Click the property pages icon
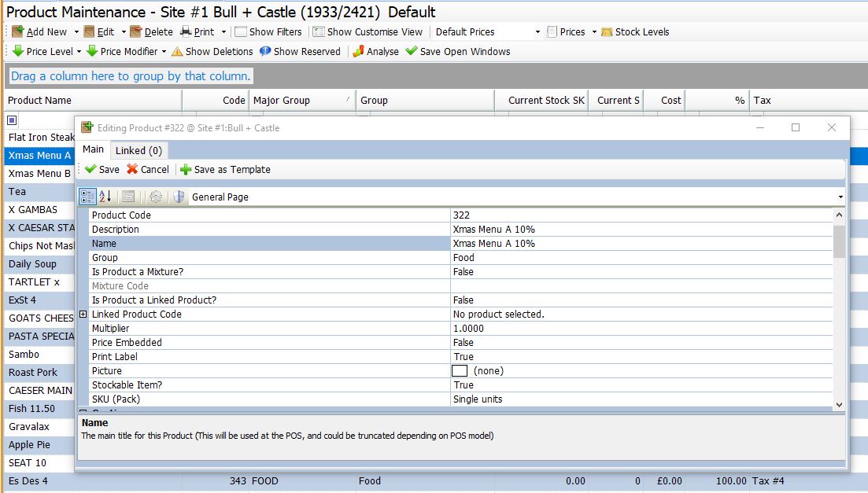 (128, 197)
